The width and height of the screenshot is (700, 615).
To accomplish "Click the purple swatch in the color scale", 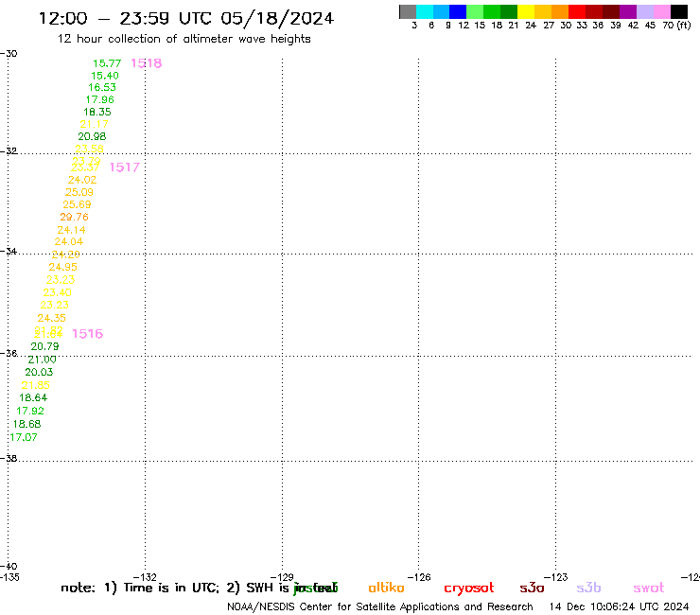I will [x=628, y=11].
